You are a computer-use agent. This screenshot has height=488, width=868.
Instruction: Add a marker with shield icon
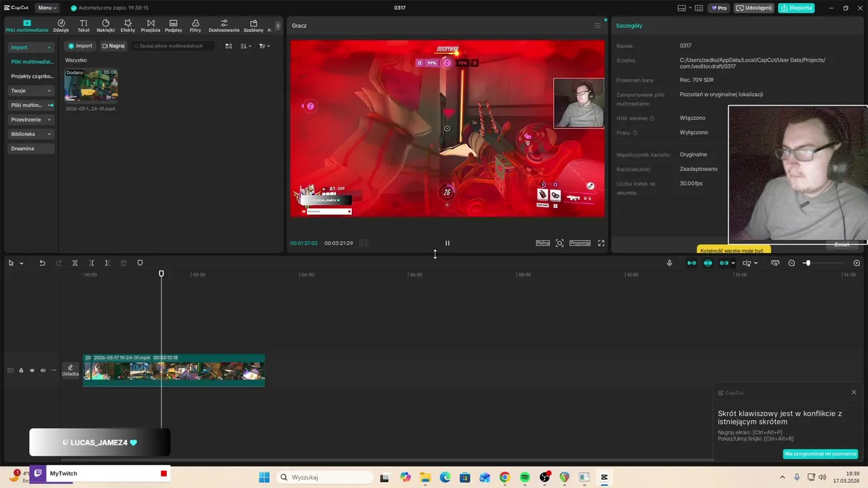pos(140,263)
